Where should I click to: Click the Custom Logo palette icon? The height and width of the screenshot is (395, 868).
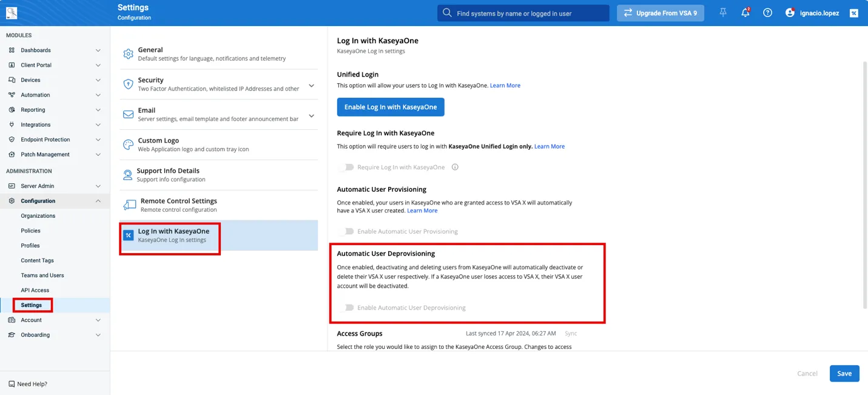point(128,144)
